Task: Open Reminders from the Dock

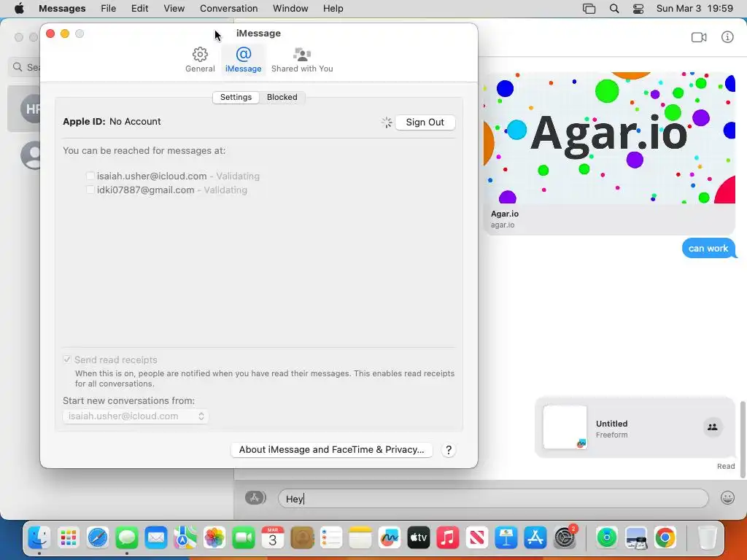Action: [331, 537]
